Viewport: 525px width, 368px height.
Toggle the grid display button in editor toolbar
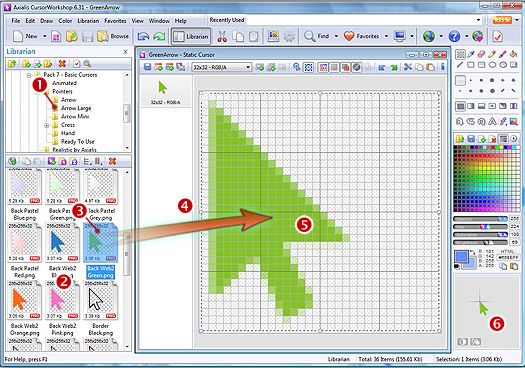coord(334,67)
